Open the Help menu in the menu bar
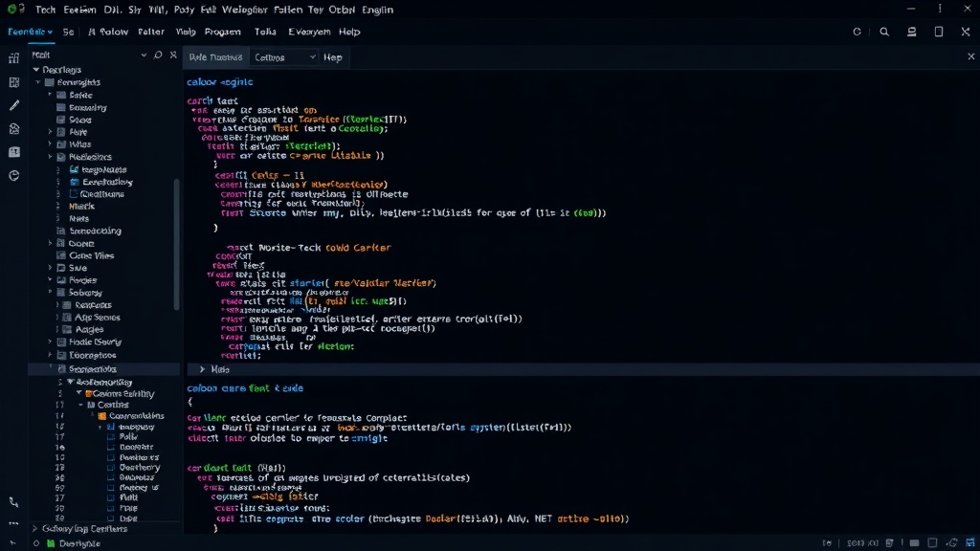Image resolution: width=980 pixels, height=551 pixels. [349, 32]
